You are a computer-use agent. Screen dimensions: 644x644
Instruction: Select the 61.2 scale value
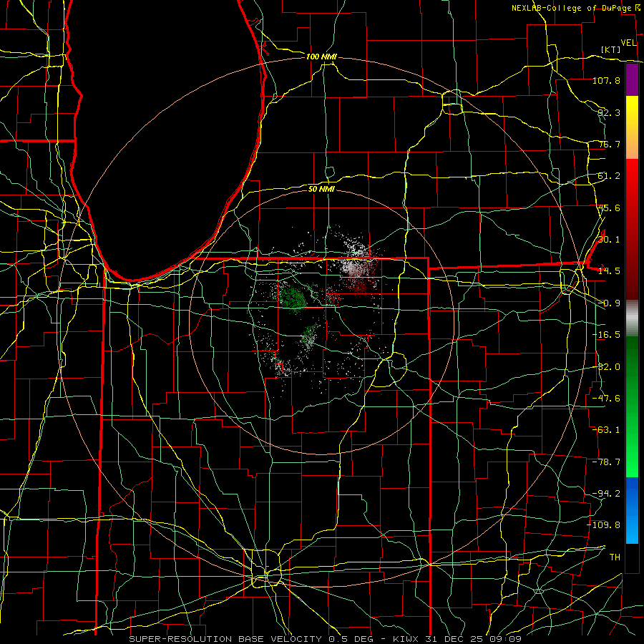(x=609, y=176)
